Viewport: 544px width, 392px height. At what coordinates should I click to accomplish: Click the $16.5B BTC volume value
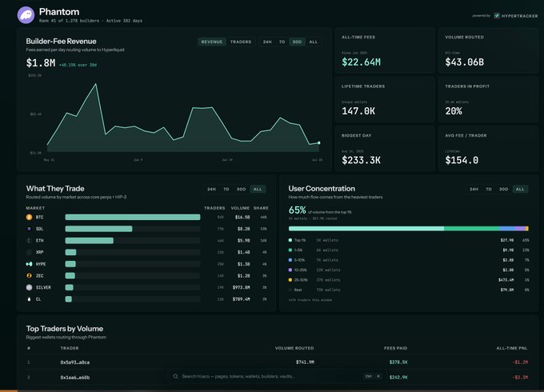tap(242, 217)
